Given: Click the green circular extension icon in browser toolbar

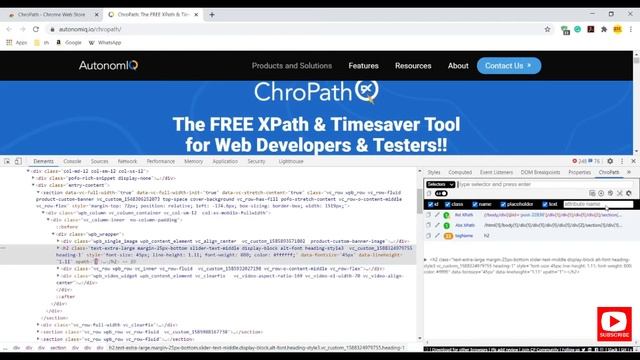Looking at the screenshot, I should click(578, 29).
